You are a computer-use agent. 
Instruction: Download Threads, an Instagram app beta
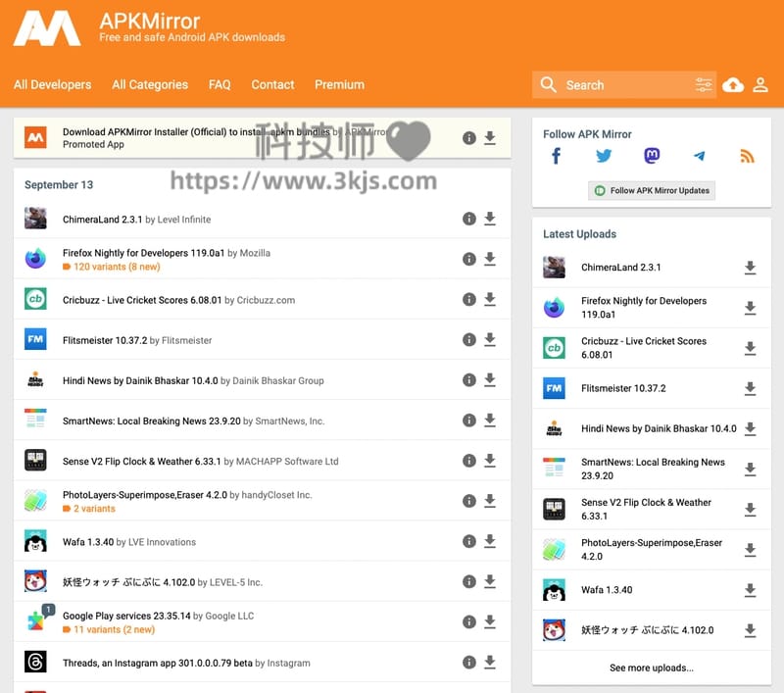point(490,663)
